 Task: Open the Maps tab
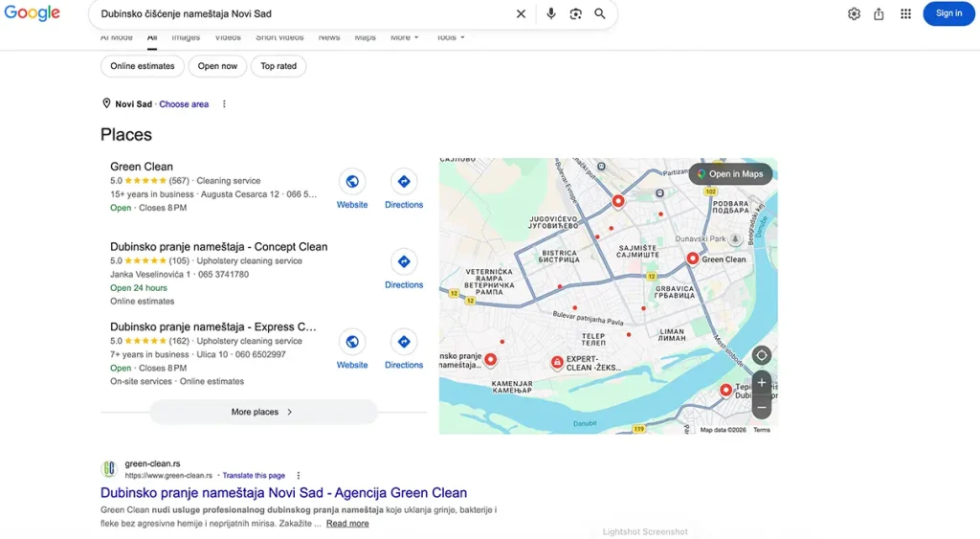(x=365, y=37)
